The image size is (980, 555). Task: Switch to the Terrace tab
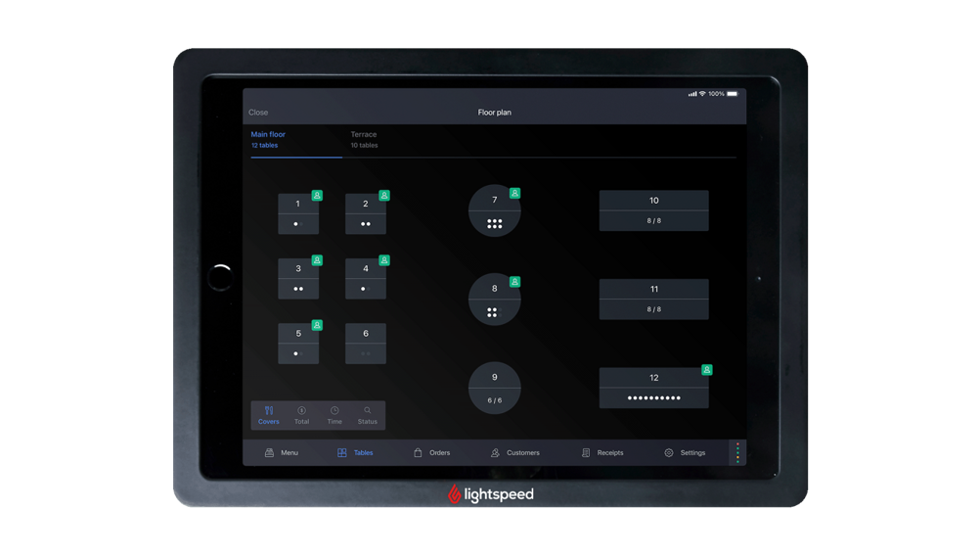point(364,139)
